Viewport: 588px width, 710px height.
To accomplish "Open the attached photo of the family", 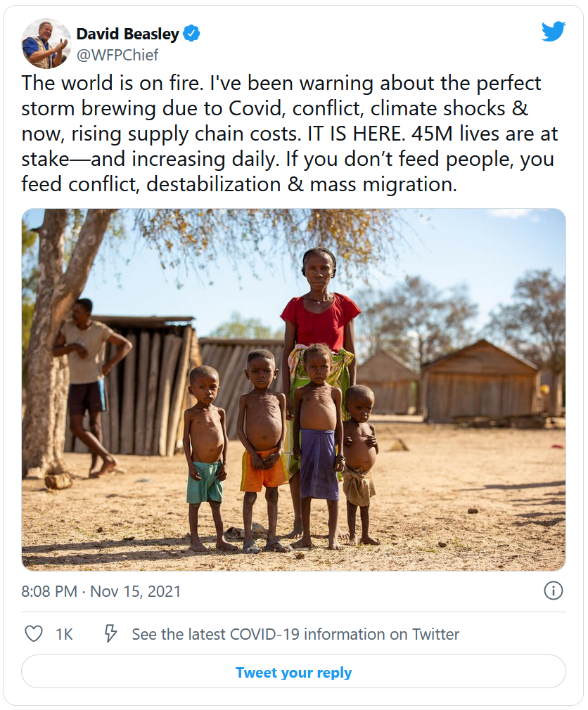I will [x=293, y=389].
